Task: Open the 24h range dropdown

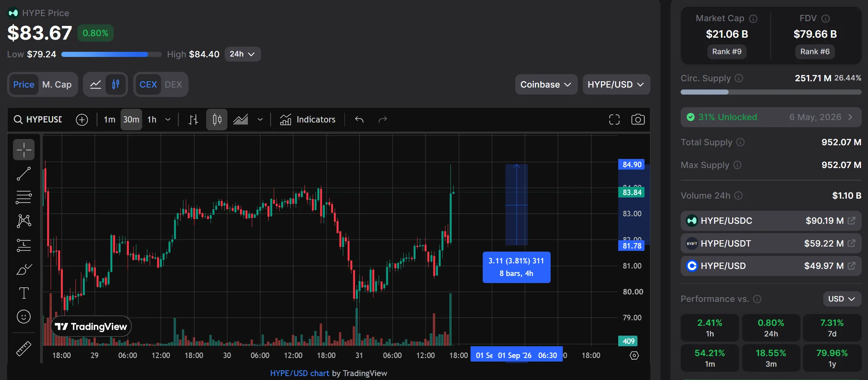Action: pos(242,54)
